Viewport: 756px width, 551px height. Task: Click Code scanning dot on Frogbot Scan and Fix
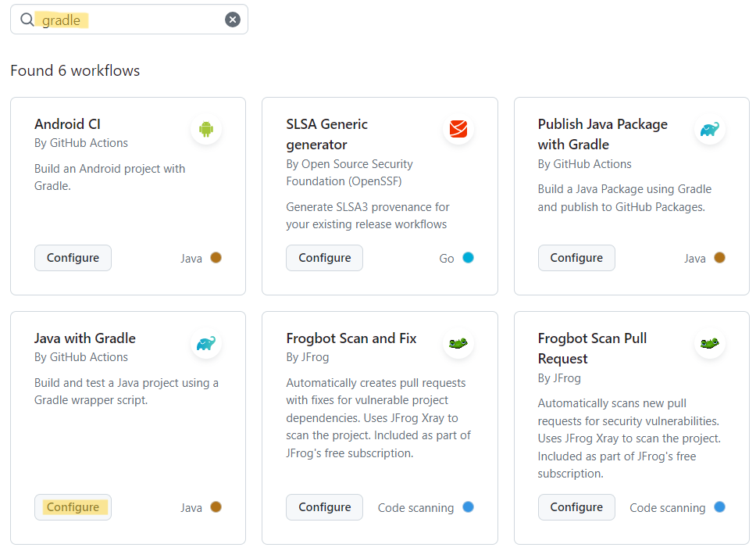pyautogui.click(x=468, y=507)
